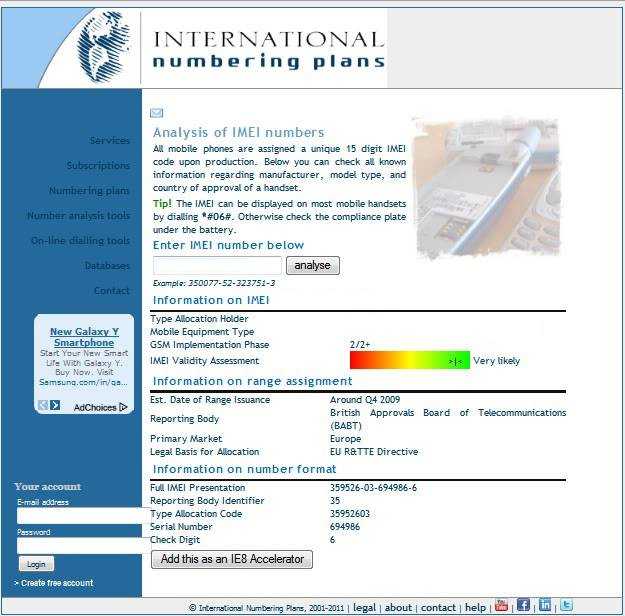Follow the Create free account link

click(x=54, y=583)
